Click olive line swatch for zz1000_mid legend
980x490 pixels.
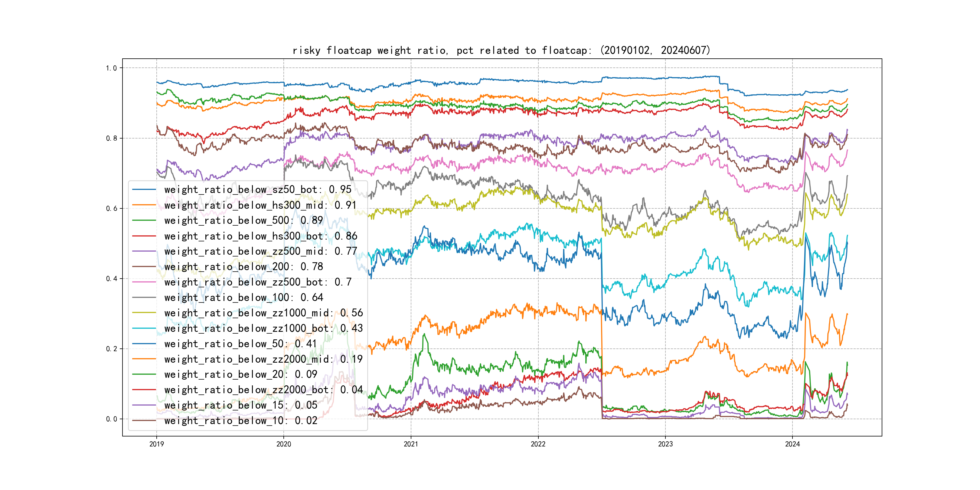point(144,313)
